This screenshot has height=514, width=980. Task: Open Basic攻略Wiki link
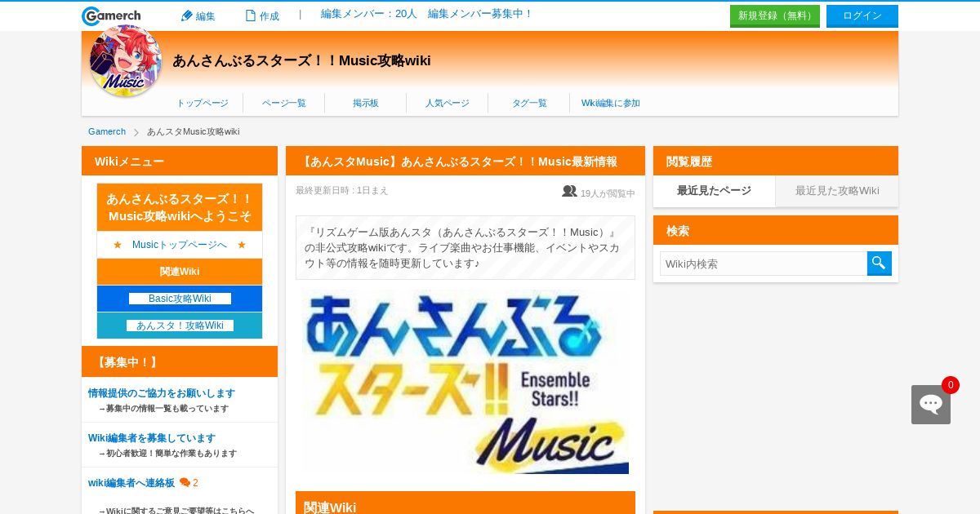pos(180,299)
